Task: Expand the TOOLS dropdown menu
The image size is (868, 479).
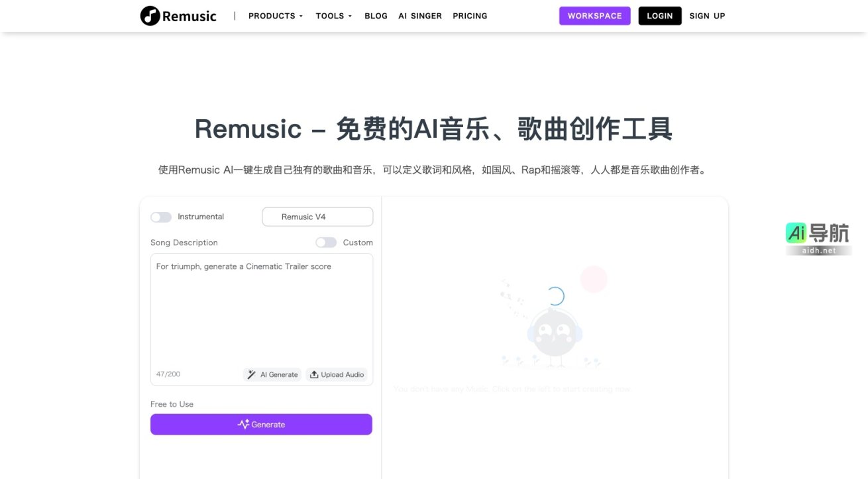Action: click(333, 15)
